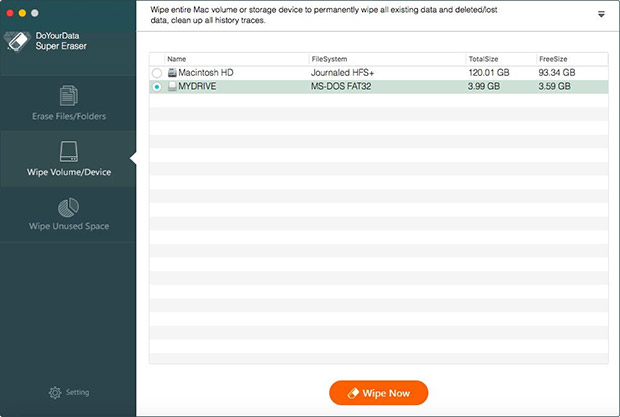Select the Wipe Volume/Device drive icon
The image size is (620, 417).
(x=69, y=151)
